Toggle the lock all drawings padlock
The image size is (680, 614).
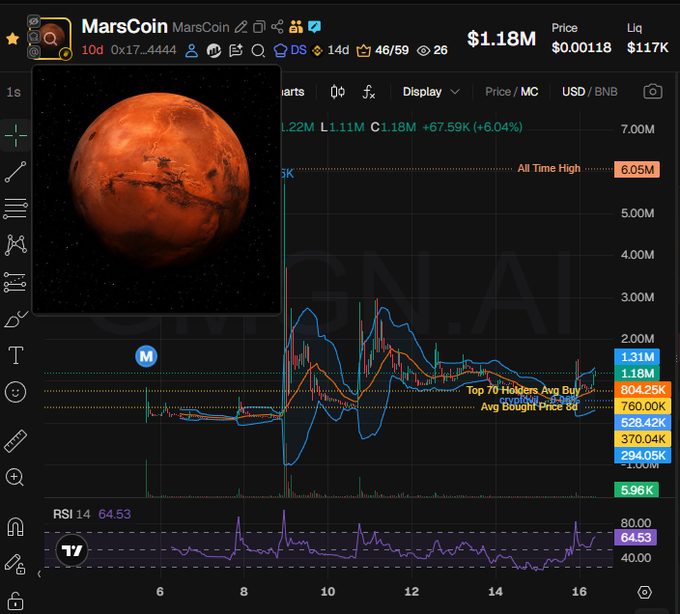point(15,601)
